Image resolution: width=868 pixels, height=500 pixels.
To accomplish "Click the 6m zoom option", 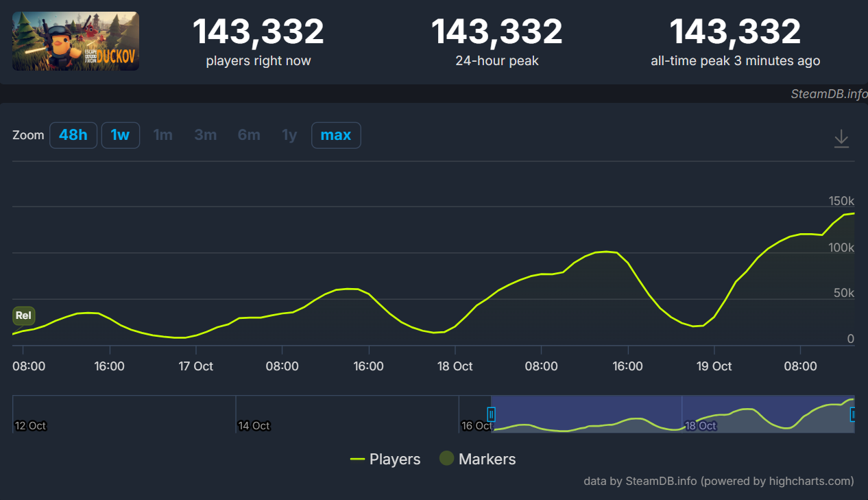I will (249, 135).
